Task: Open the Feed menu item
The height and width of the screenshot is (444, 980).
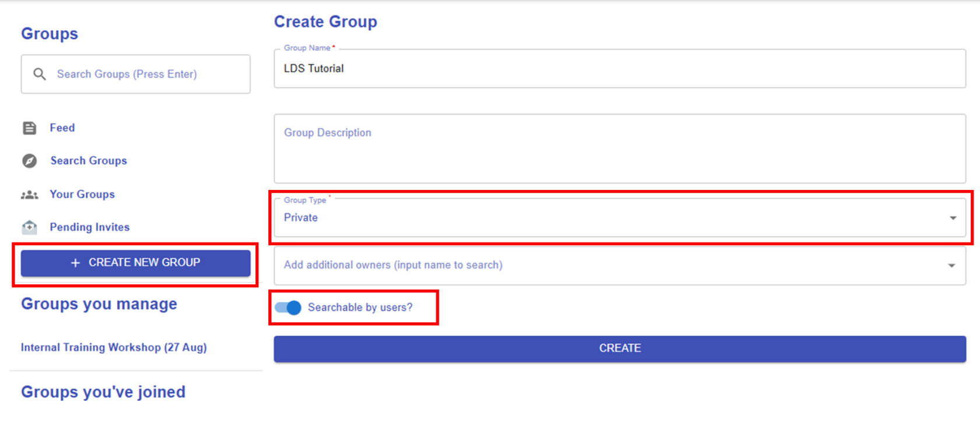Action: click(x=62, y=128)
